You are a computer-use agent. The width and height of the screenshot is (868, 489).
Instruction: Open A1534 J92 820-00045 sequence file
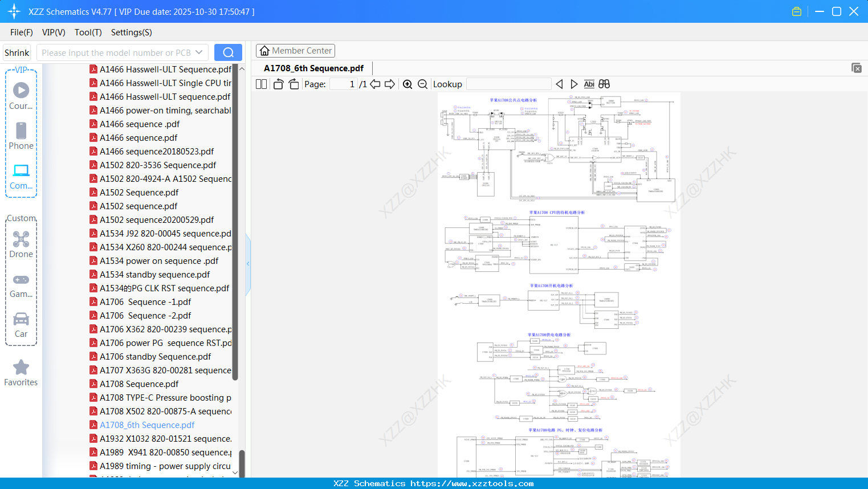pos(161,234)
